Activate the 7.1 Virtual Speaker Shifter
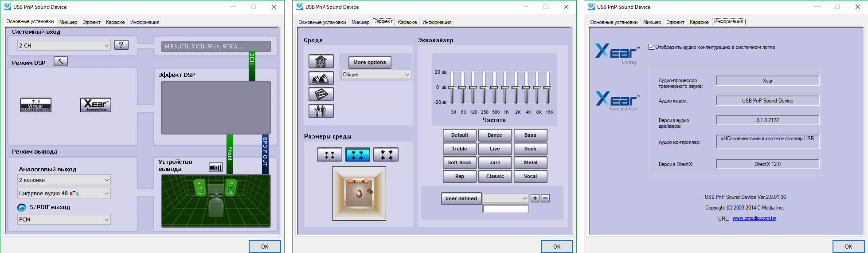Image resolution: width=868 pixels, height=253 pixels. click(36, 105)
